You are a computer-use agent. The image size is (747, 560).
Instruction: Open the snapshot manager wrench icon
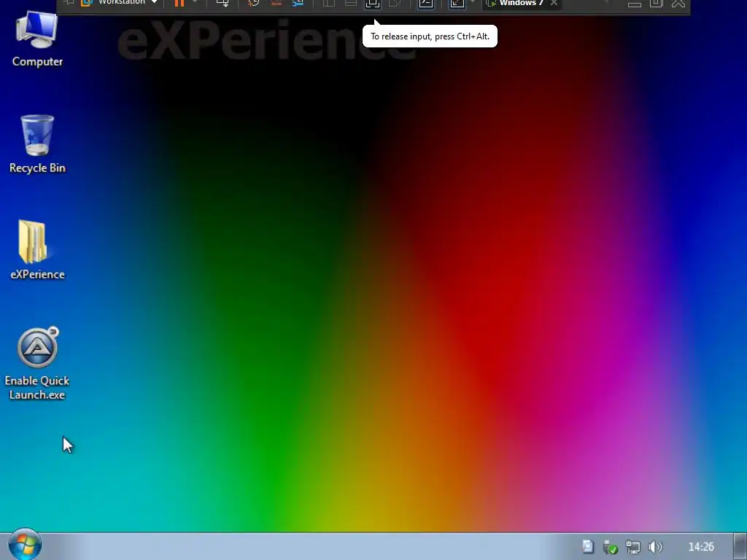tap(298, 3)
